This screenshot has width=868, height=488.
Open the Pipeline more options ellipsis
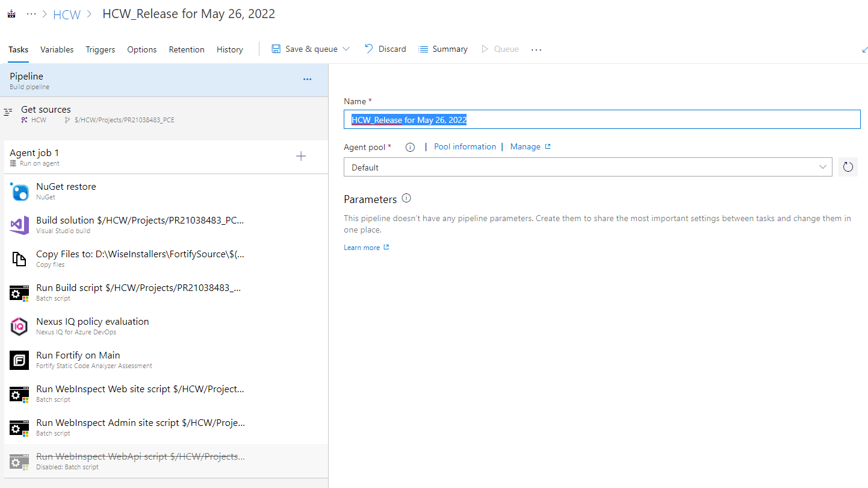click(307, 80)
